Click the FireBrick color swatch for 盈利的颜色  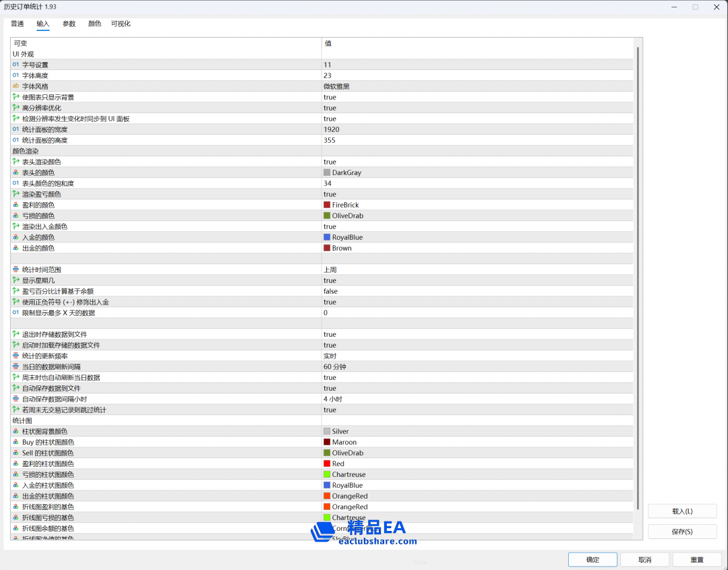pyautogui.click(x=327, y=205)
